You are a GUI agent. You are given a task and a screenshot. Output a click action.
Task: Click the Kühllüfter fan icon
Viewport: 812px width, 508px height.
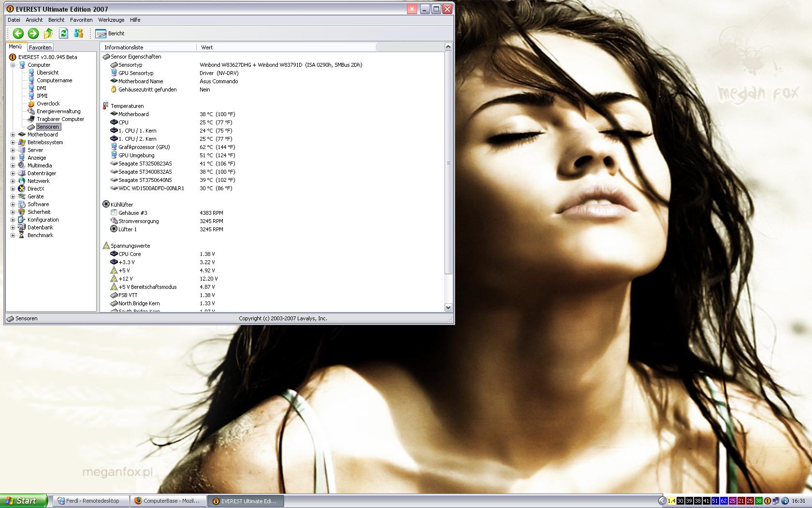point(106,205)
